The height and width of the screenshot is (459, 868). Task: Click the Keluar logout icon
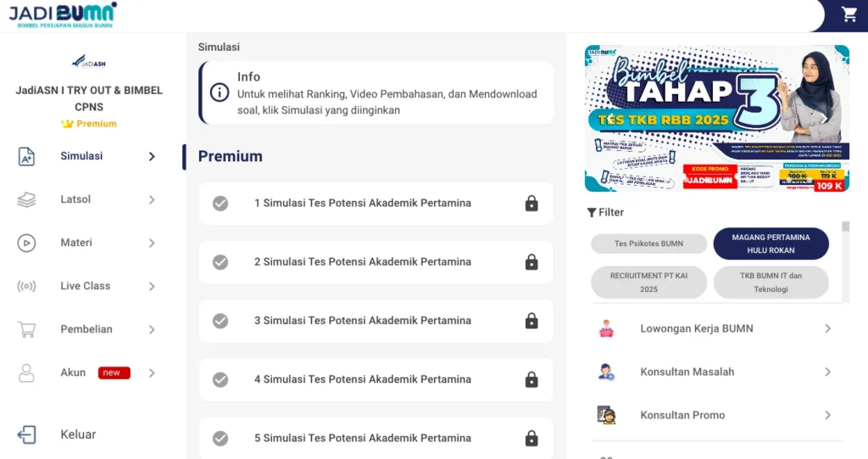[x=26, y=434]
